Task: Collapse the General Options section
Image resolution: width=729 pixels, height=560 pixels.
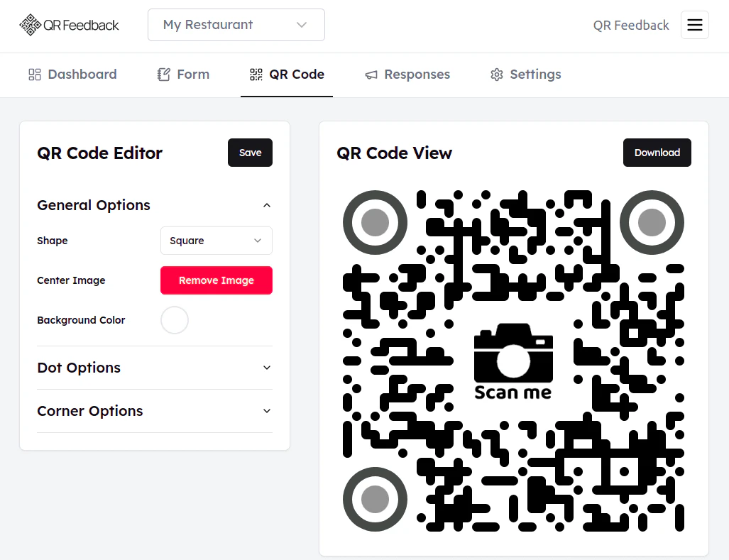Action: pyautogui.click(x=266, y=205)
